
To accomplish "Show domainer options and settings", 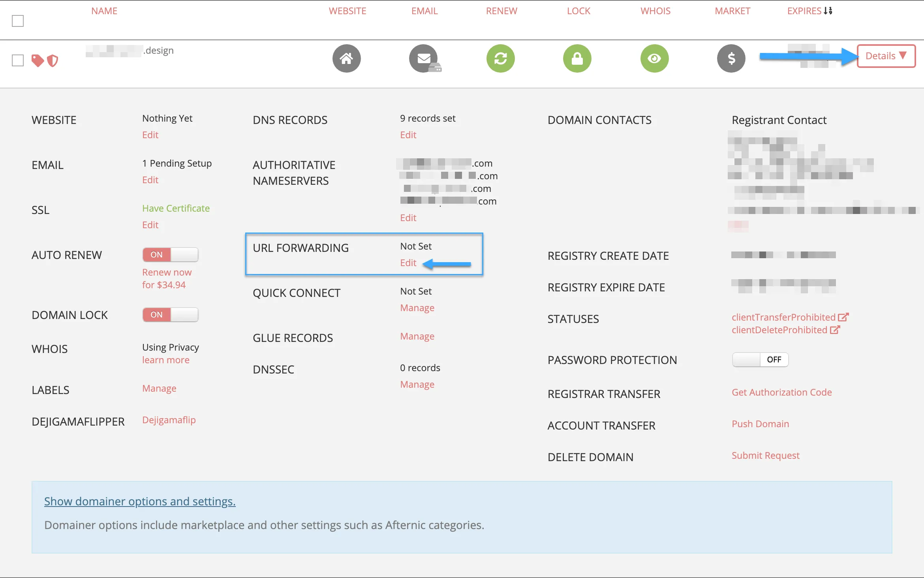I will [140, 501].
